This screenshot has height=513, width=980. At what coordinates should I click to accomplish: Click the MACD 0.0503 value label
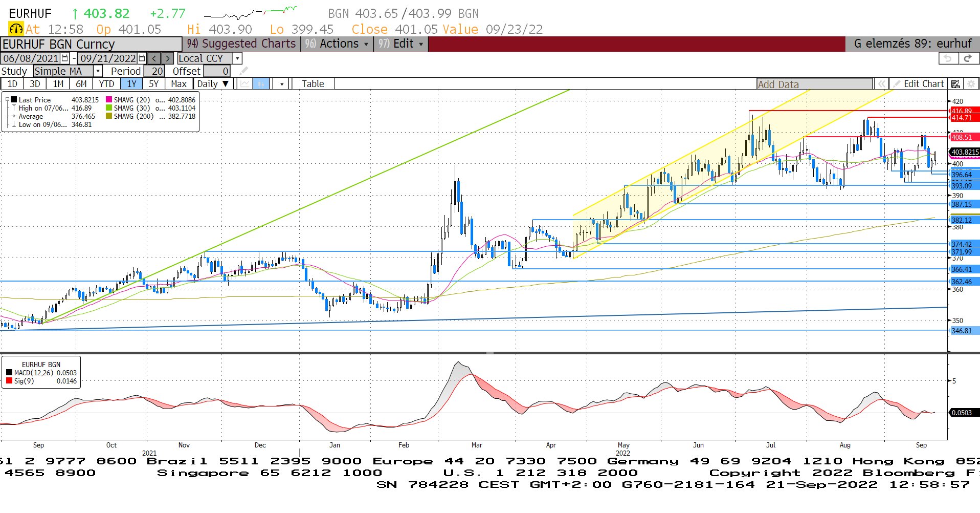(964, 413)
